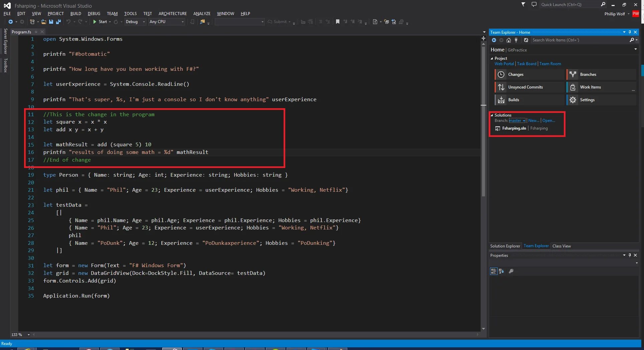Open Branches in Team Explorer

point(602,74)
